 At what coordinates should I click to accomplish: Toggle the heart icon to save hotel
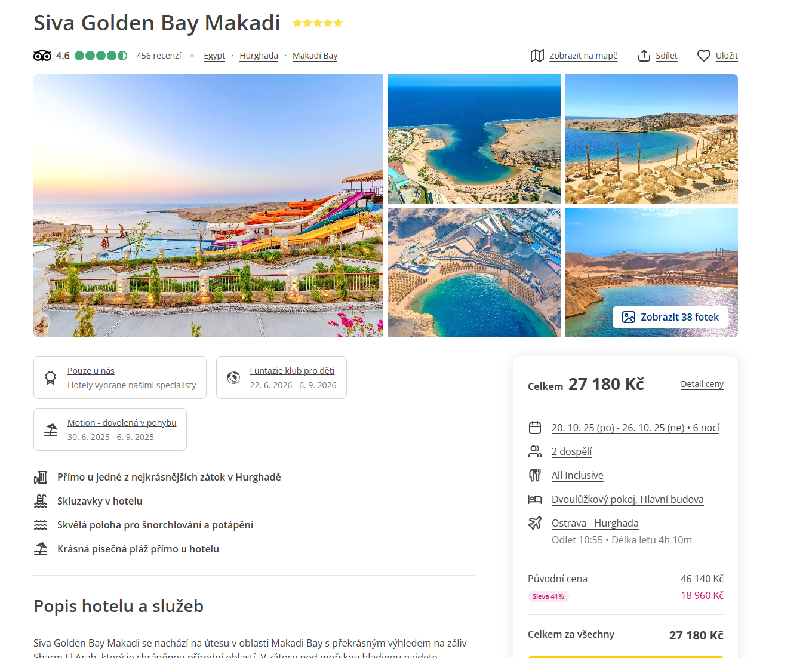[704, 56]
